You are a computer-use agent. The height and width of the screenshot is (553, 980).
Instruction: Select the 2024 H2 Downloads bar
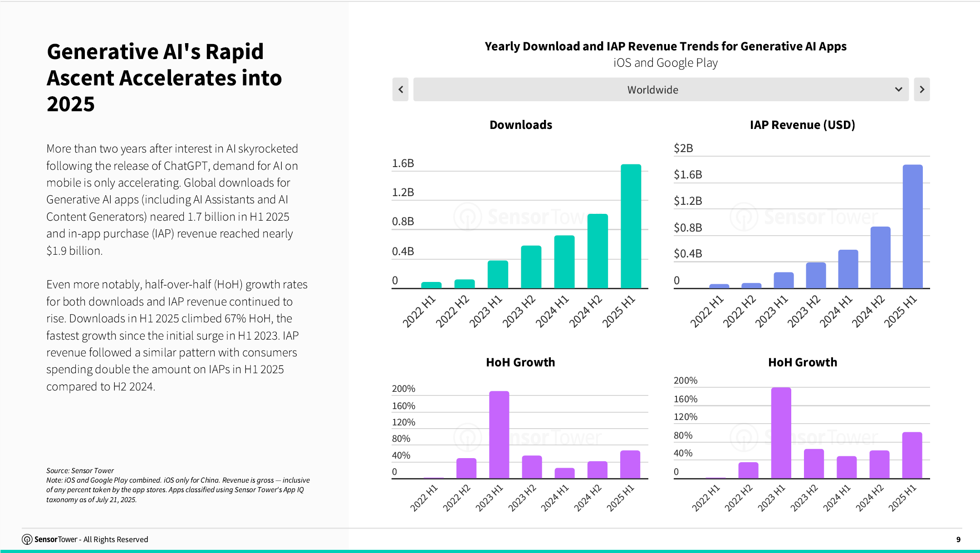point(598,251)
